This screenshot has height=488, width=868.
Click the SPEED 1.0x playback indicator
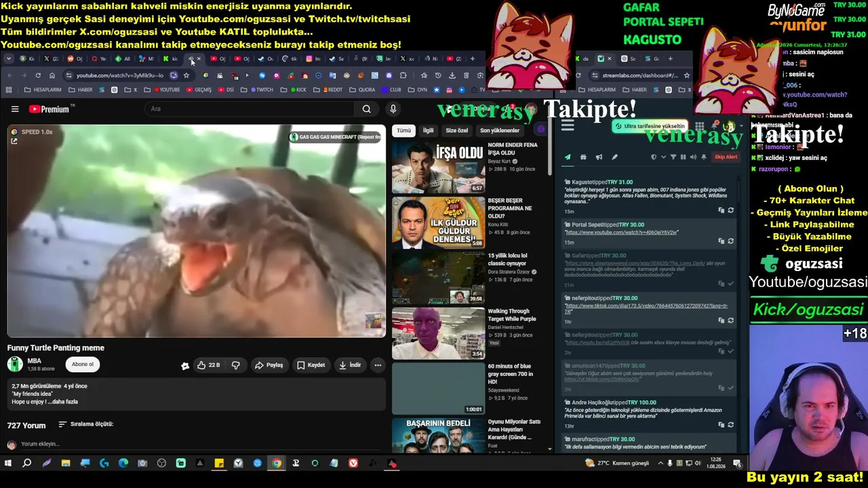[32, 132]
